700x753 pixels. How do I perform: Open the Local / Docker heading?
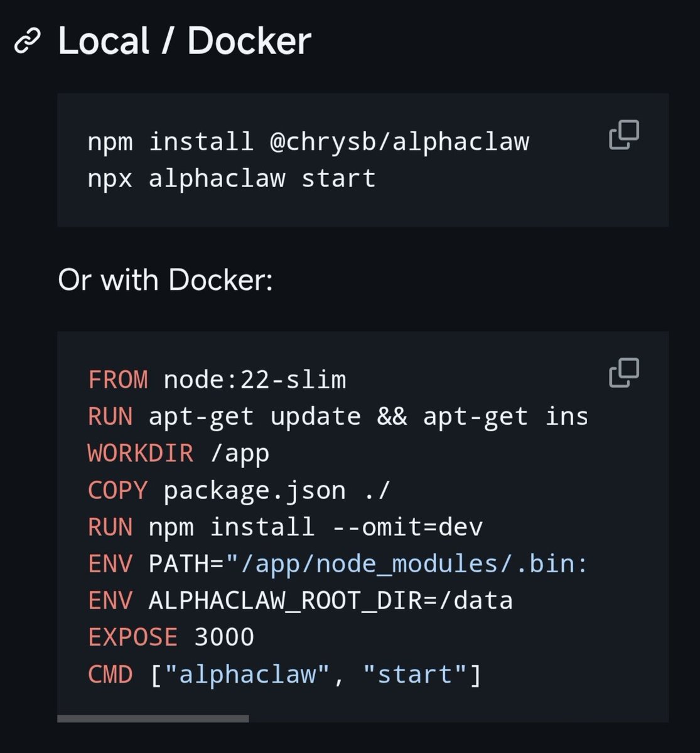point(185,41)
